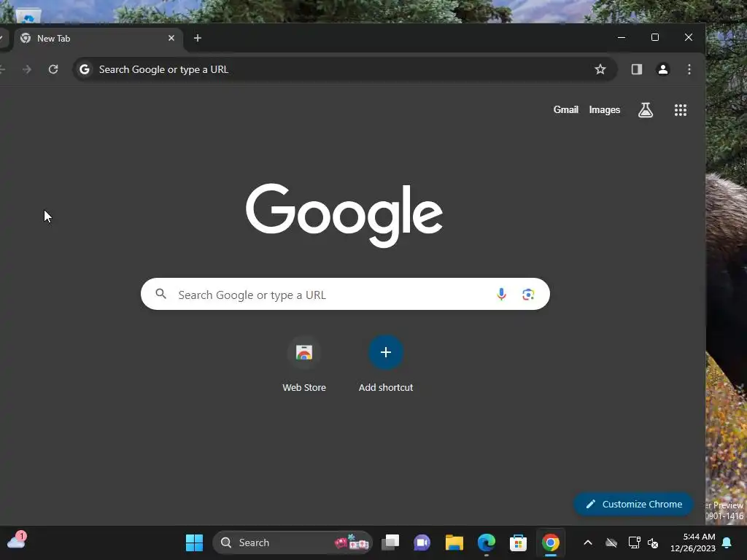Open the Chrome side panel
The height and width of the screenshot is (560, 747).
coord(636,69)
